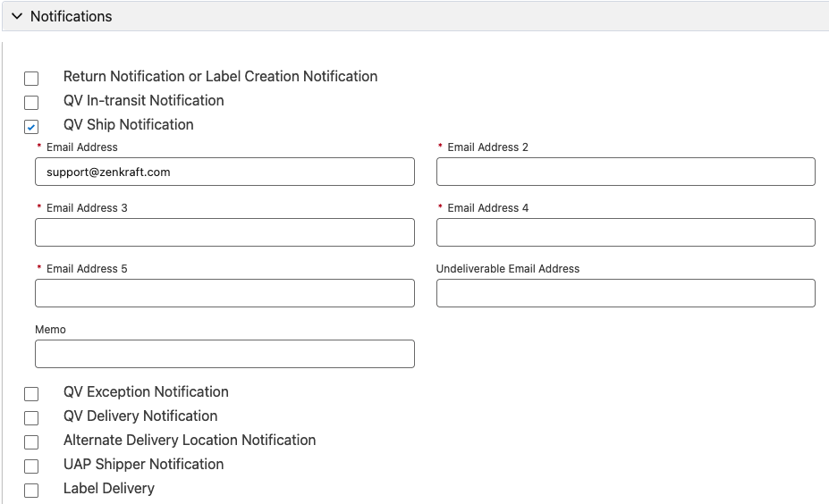Turn on UAP Shipper Notification checkbox

click(x=31, y=466)
